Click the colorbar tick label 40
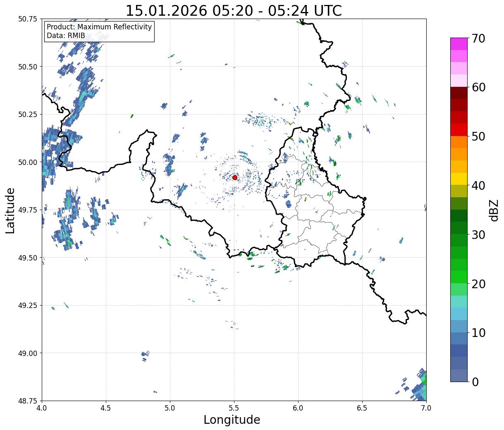 (478, 185)
